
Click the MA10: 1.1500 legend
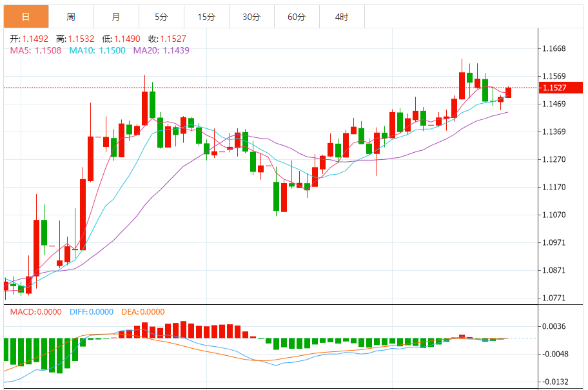click(x=97, y=50)
